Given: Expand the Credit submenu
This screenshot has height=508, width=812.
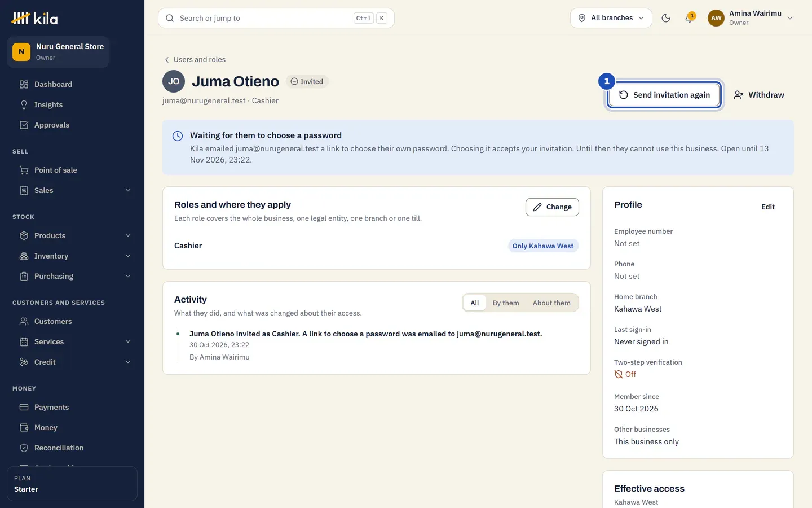Looking at the screenshot, I should pos(128,362).
